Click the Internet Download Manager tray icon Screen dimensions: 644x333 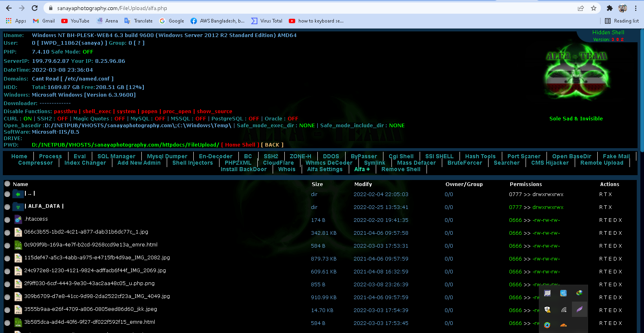coord(579,293)
